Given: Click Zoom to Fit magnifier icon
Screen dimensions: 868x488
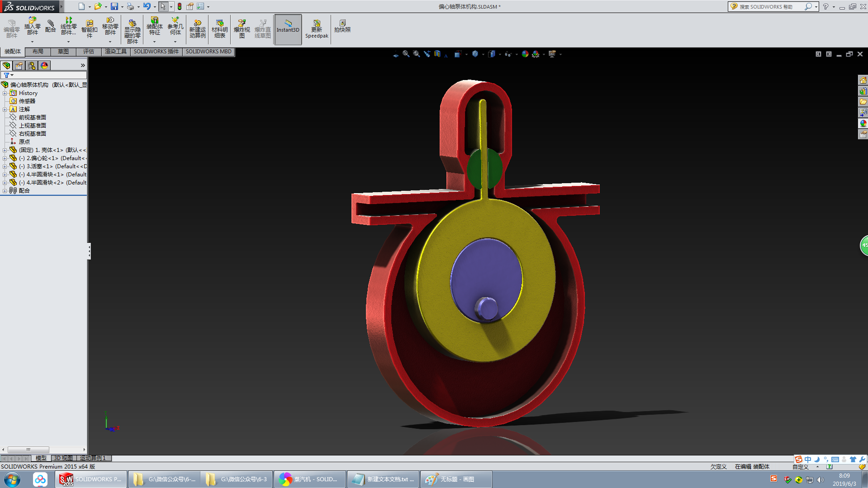Looking at the screenshot, I should click(406, 54).
